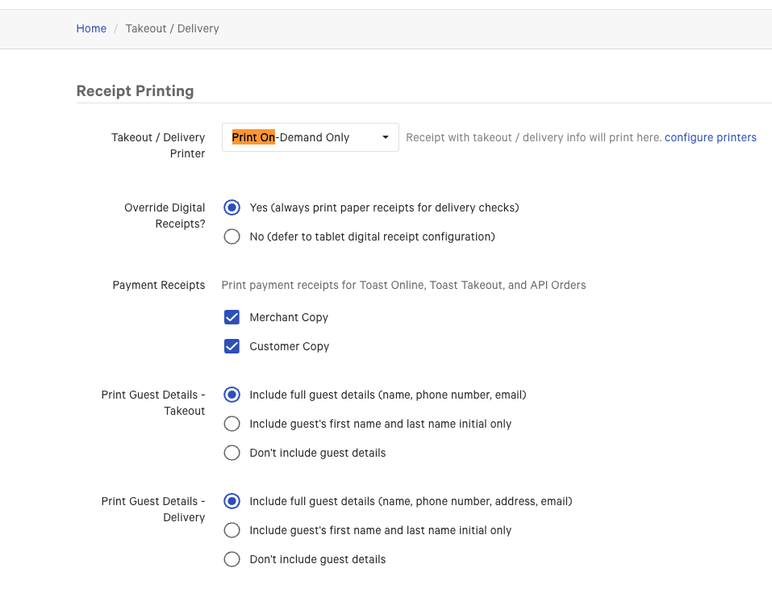Screen dimensions: 772x602
Task: Select No to defer to tablet configuration
Action: click(232, 237)
